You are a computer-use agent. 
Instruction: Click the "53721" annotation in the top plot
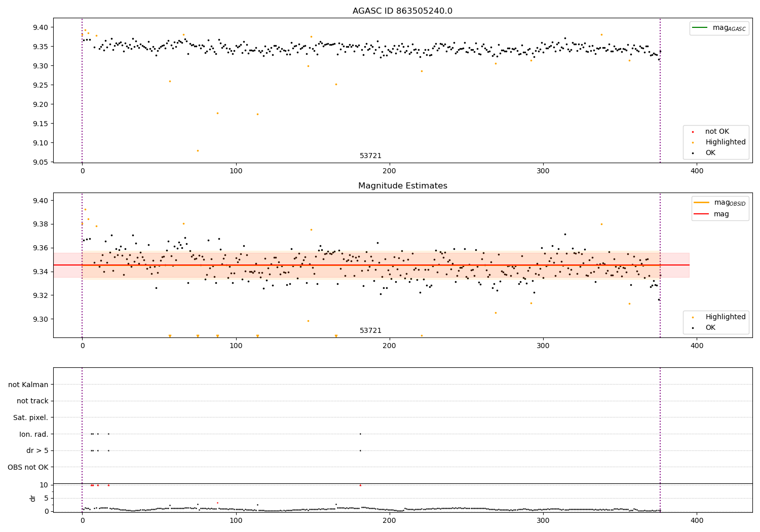(370, 156)
